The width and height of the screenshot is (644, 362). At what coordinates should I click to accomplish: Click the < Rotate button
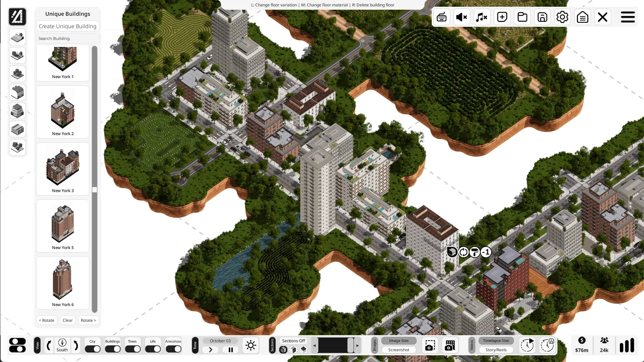(x=47, y=320)
